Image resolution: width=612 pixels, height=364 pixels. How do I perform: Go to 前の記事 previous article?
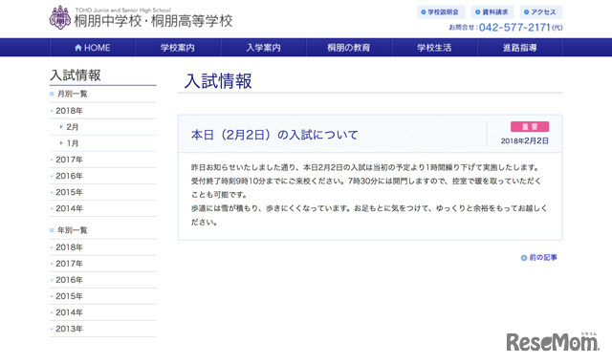point(543,258)
